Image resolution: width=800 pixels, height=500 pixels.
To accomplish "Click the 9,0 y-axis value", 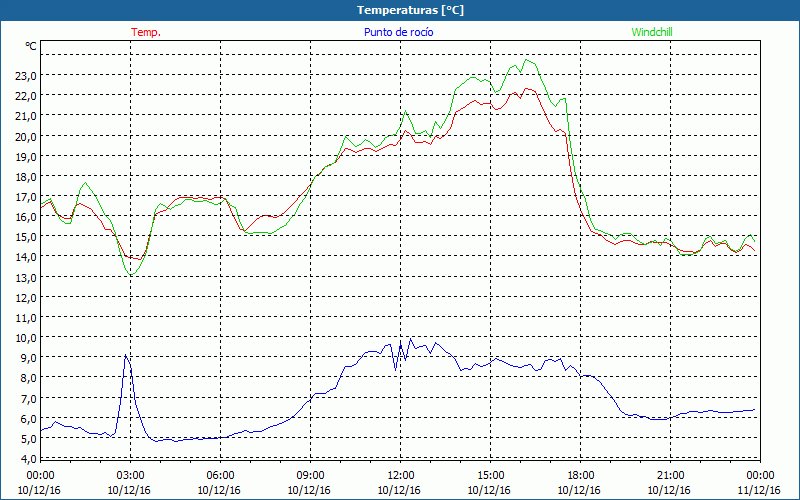I will 29,358.
